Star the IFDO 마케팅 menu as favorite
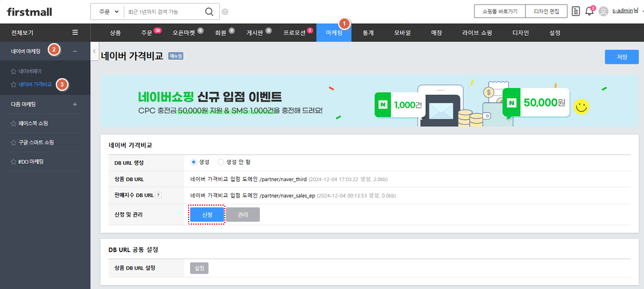This screenshot has height=289, width=644. tap(14, 162)
